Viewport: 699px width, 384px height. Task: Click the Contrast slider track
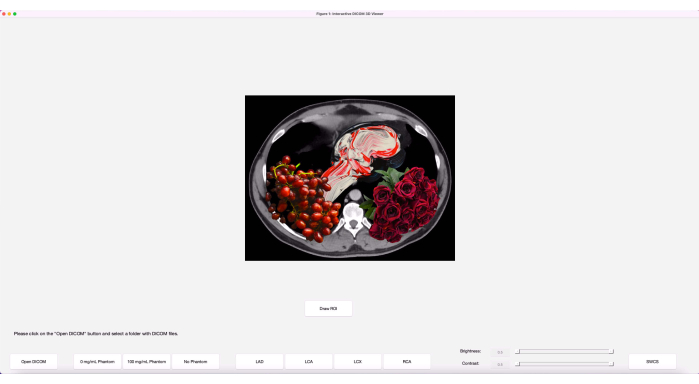tap(564, 364)
